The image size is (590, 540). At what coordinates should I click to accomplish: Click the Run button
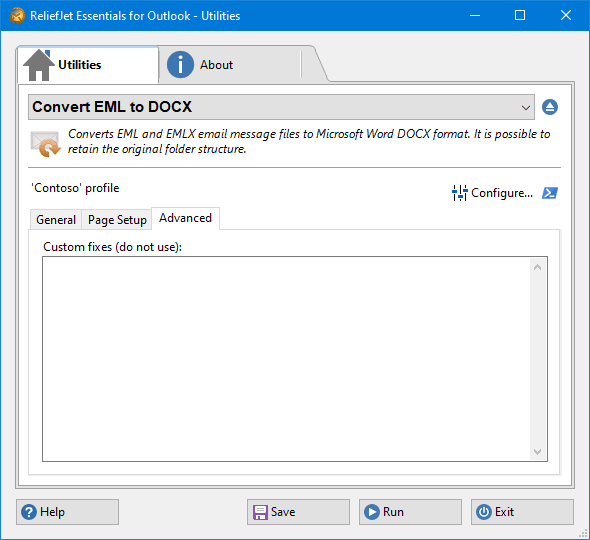point(410,512)
